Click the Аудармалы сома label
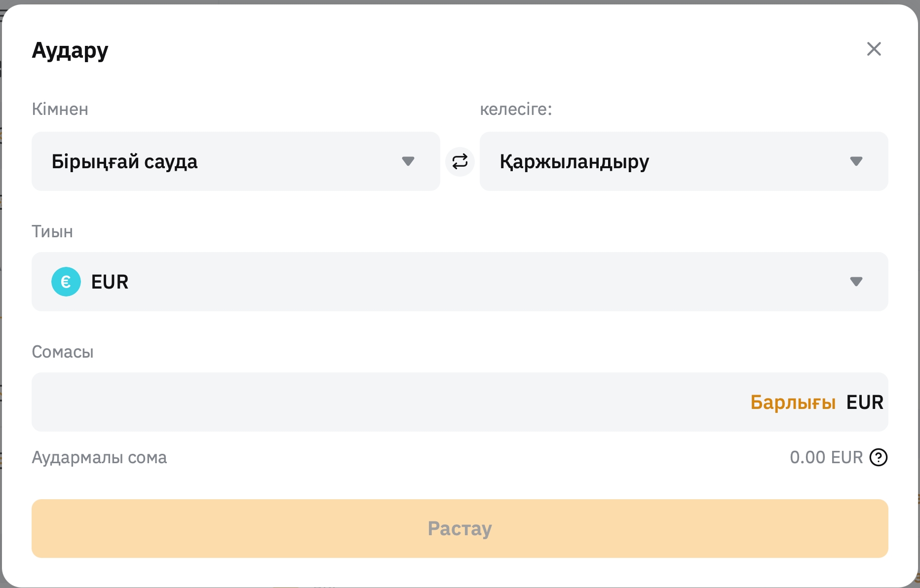 click(x=99, y=457)
